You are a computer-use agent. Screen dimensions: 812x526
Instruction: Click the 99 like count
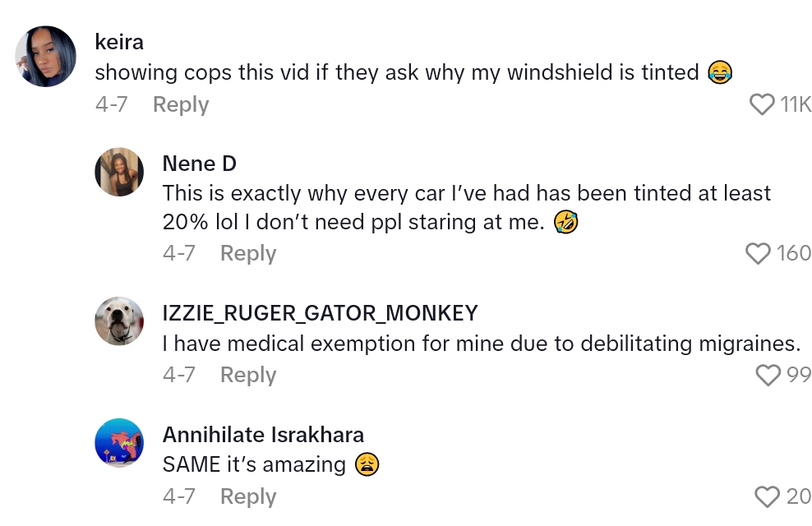[799, 375]
